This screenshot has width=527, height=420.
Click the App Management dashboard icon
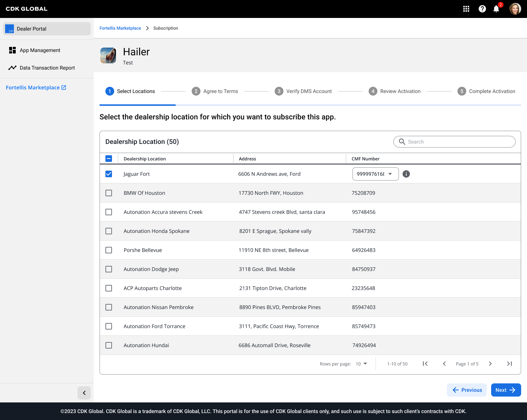tap(12, 50)
